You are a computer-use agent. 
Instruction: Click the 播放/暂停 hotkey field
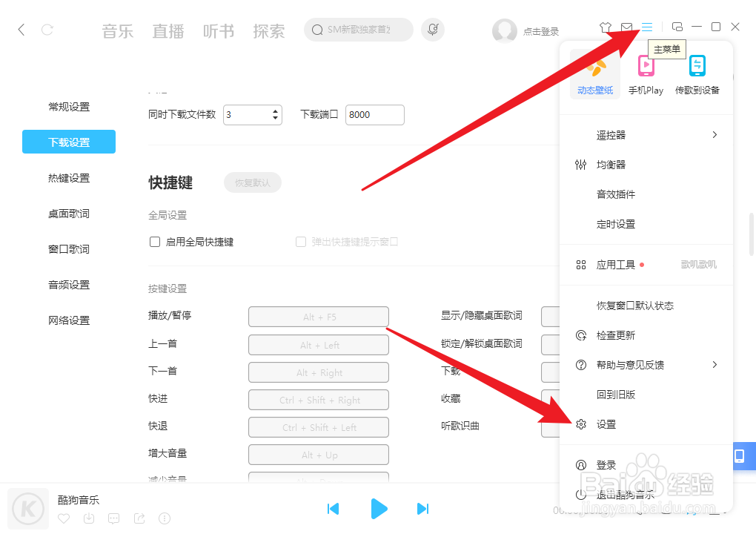(x=319, y=317)
